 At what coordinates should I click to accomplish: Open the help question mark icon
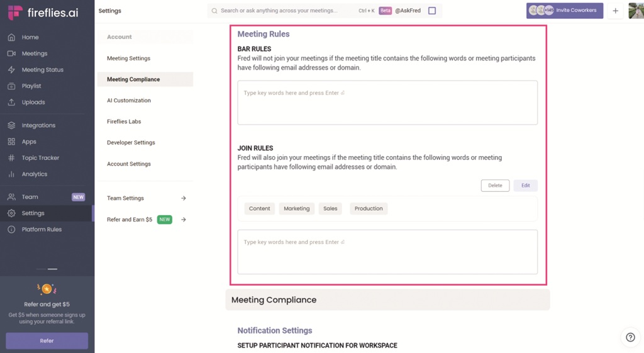[630, 337]
